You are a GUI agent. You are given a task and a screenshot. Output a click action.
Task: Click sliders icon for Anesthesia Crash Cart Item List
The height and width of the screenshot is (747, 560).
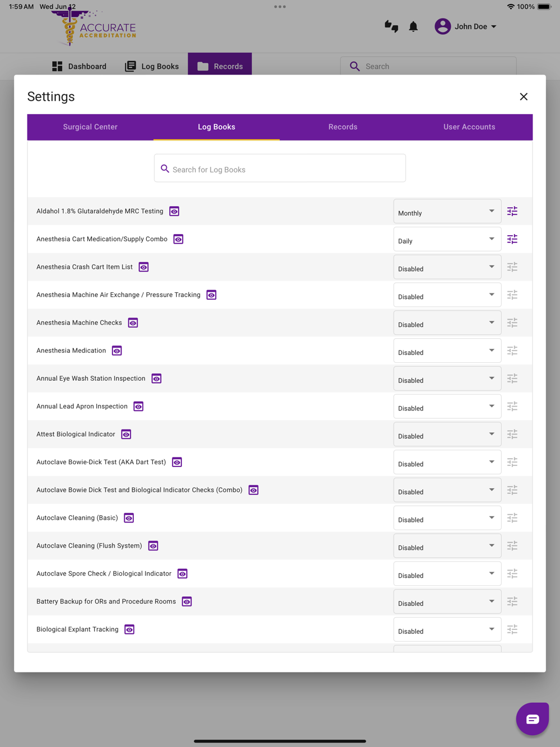[x=512, y=267]
